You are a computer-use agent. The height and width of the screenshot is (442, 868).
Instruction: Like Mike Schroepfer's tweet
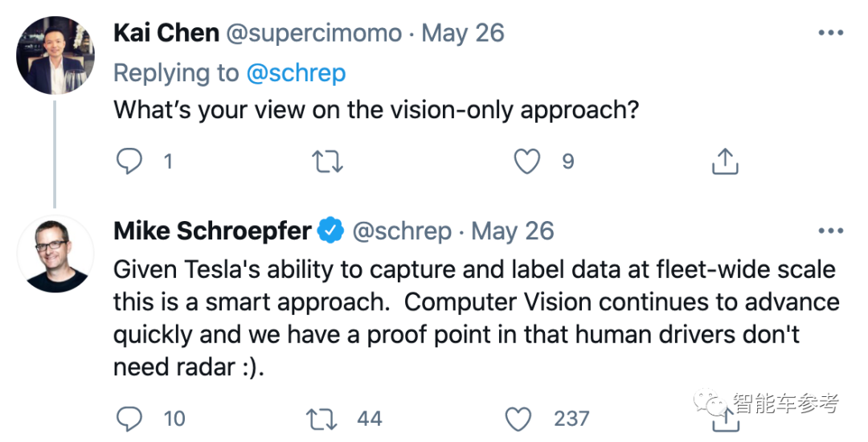(518, 418)
